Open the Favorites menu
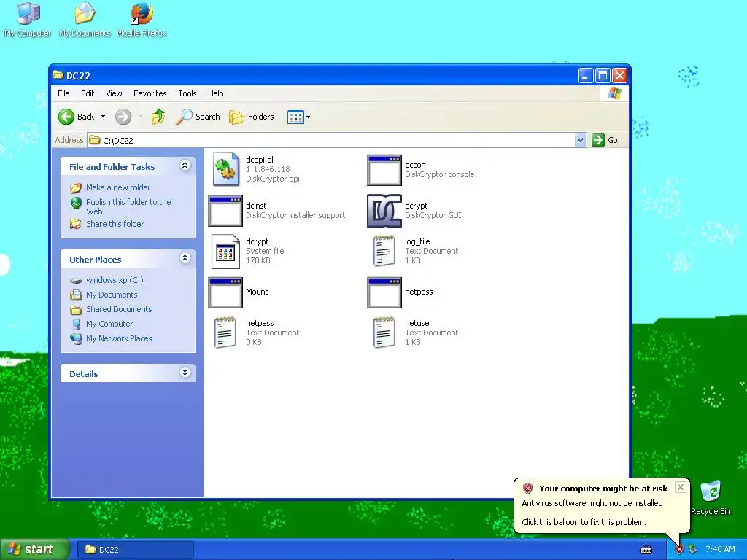This screenshot has height=560, width=747. click(x=150, y=93)
